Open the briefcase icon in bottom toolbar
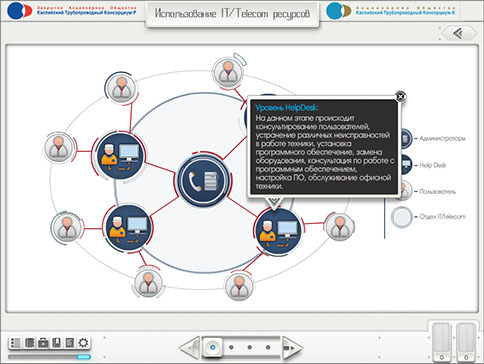The width and height of the screenshot is (484, 364). (43, 343)
